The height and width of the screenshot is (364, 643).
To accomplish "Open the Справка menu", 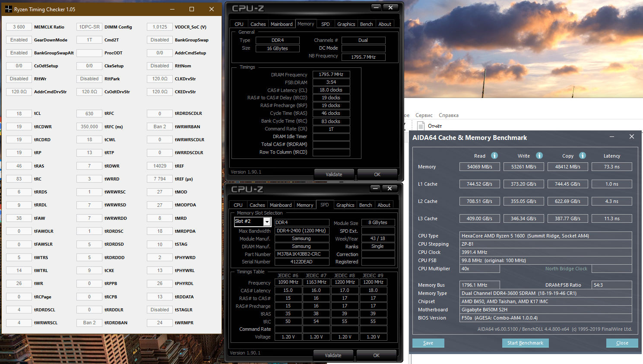I will 448,115.
